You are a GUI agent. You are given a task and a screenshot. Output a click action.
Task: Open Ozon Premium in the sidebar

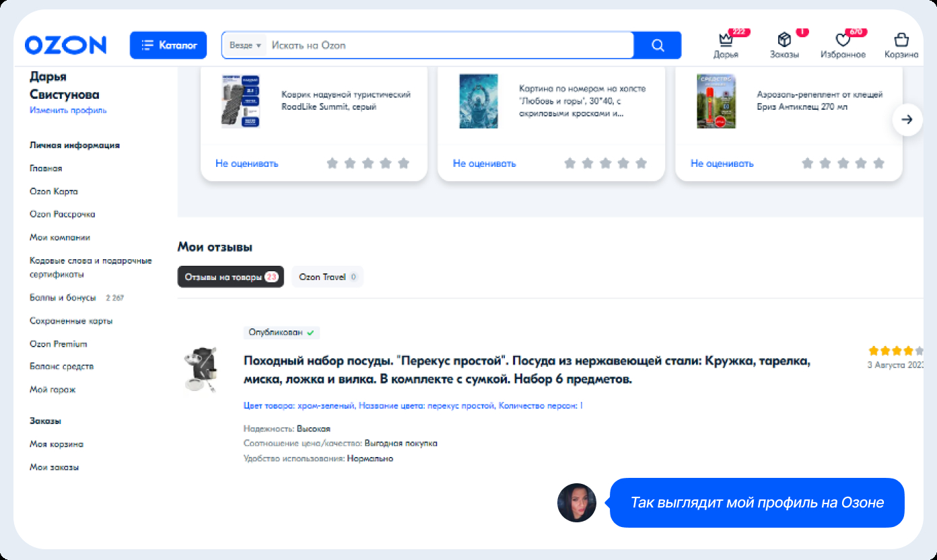[x=59, y=344]
